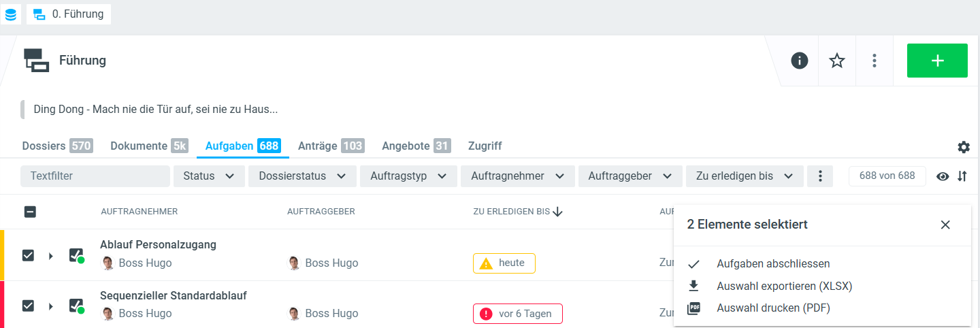Screen dimensions: 980x328
Task: Open settings gear above the filter bar
Action: click(x=963, y=147)
